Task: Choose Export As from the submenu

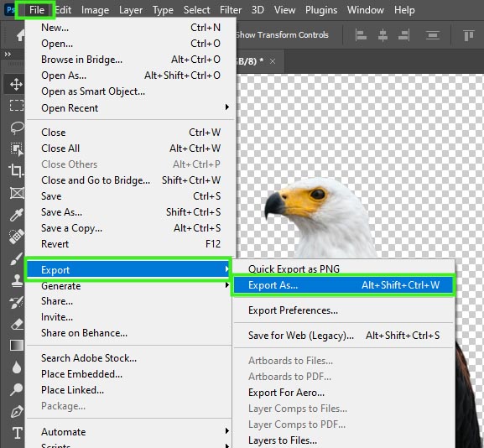Action: (x=343, y=285)
